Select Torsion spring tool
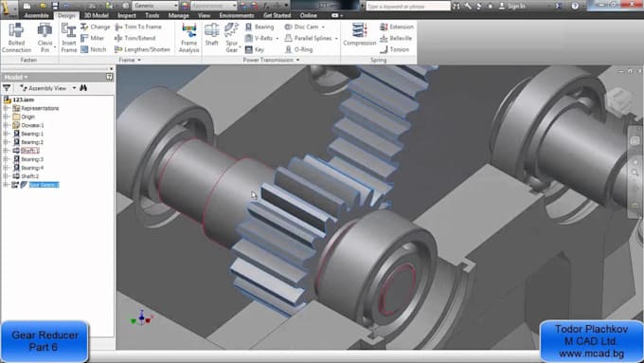The image size is (644, 363). (395, 49)
